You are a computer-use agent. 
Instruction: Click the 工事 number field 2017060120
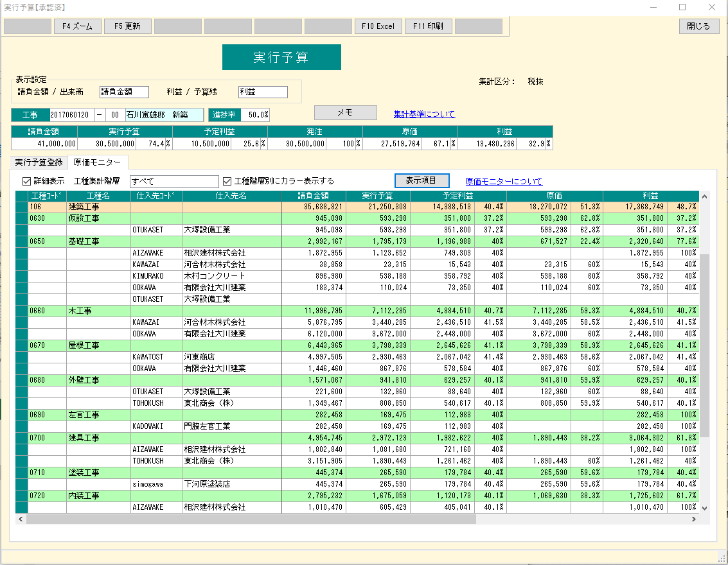[x=72, y=114]
